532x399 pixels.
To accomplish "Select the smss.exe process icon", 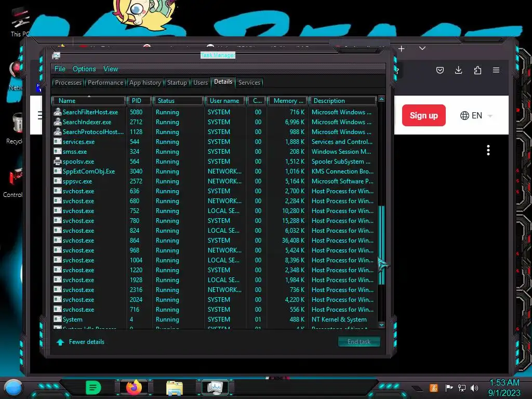I will 57,151.
